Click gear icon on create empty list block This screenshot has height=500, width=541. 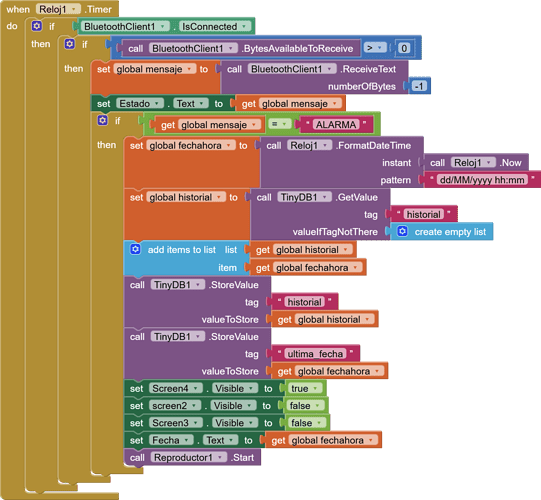tap(402, 231)
